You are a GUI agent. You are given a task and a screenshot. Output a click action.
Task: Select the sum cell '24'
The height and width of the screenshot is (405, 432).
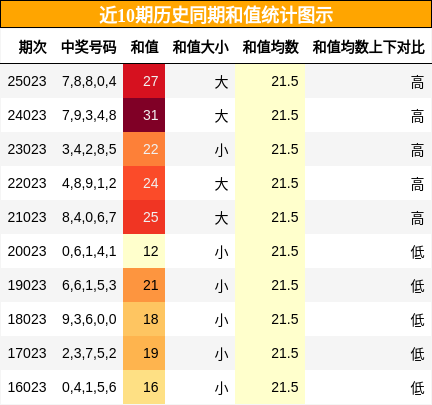click(x=144, y=183)
